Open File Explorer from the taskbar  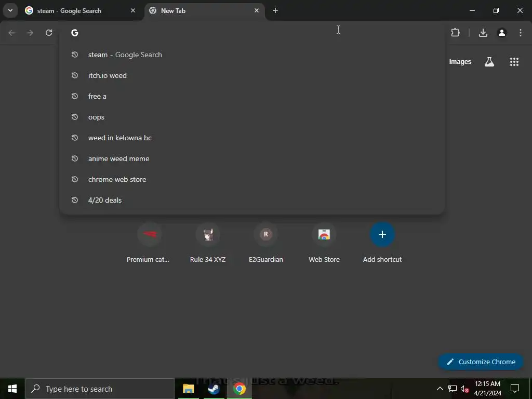tap(188, 389)
